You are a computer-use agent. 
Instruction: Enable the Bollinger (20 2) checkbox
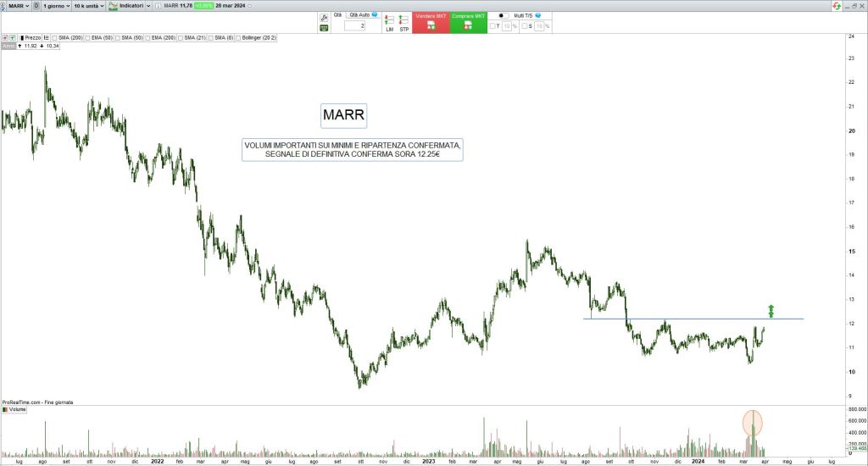239,38
